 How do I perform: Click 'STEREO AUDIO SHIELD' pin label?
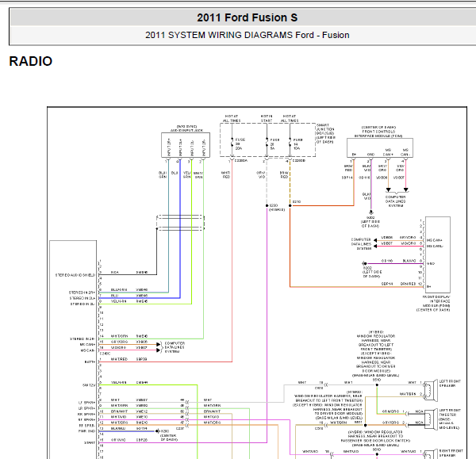pyautogui.click(x=75, y=275)
